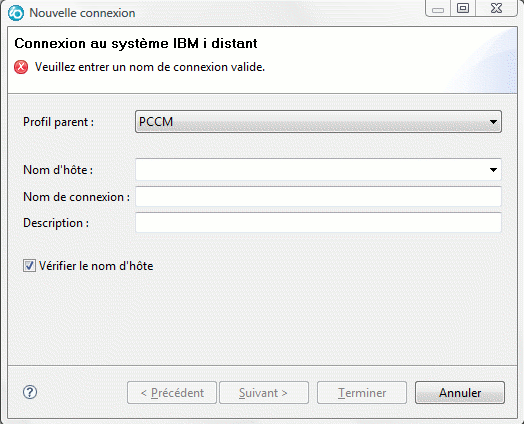This screenshot has height=424, width=524.
Task: Minimize the Nouvelle connexion window
Action: [438, 9]
